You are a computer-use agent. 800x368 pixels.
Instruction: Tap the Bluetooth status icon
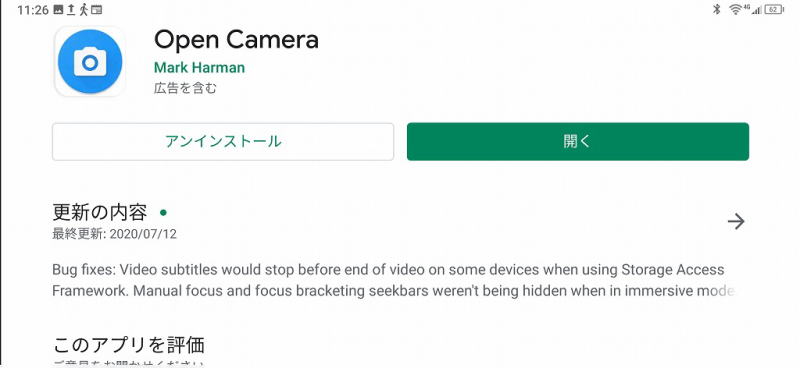click(x=716, y=9)
